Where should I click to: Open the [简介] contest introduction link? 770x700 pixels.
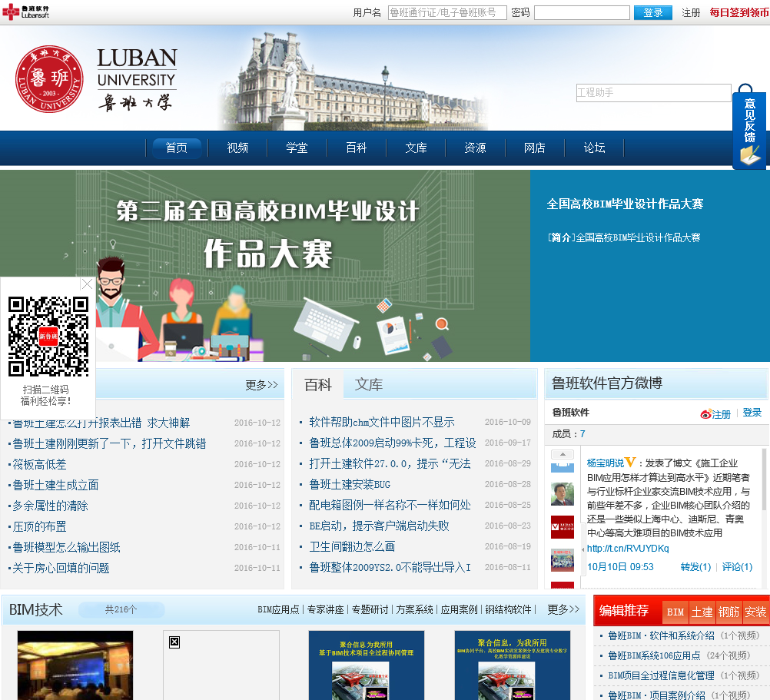pyautogui.click(x=624, y=237)
